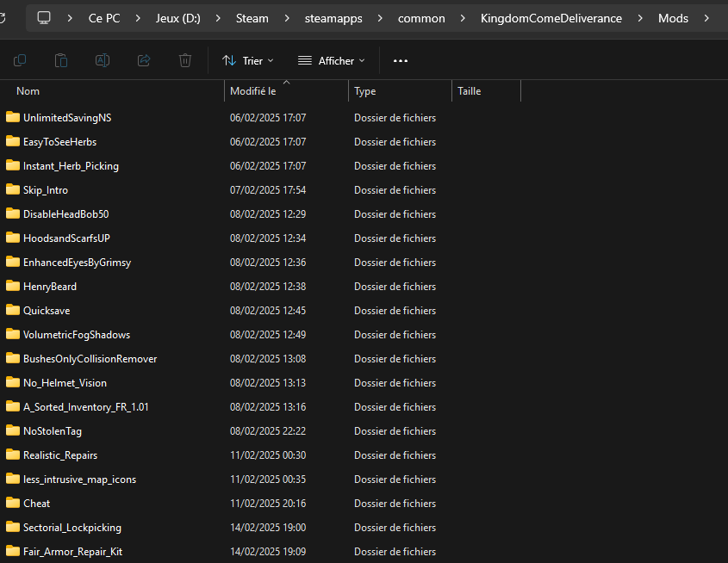Open the Trier sort dropdown
The height and width of the screenshot is (563, 728).
tap(248, 61)
